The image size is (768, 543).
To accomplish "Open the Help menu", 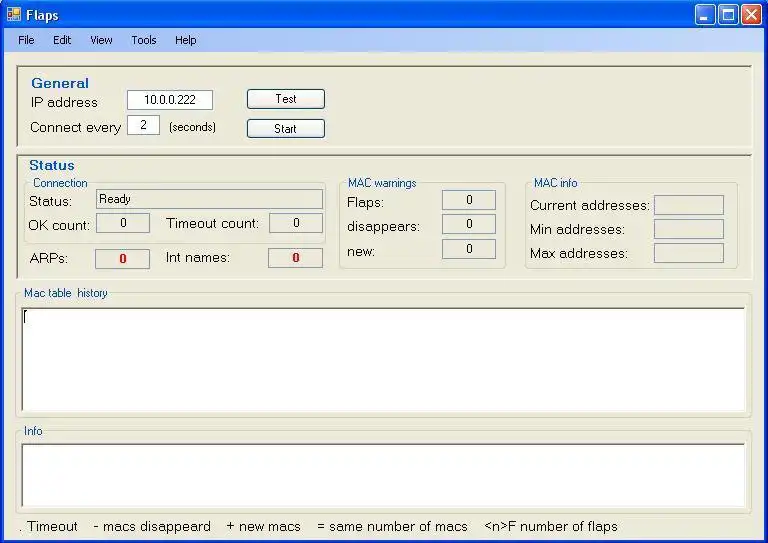I will pyautogui.click(x=186, y=40).
